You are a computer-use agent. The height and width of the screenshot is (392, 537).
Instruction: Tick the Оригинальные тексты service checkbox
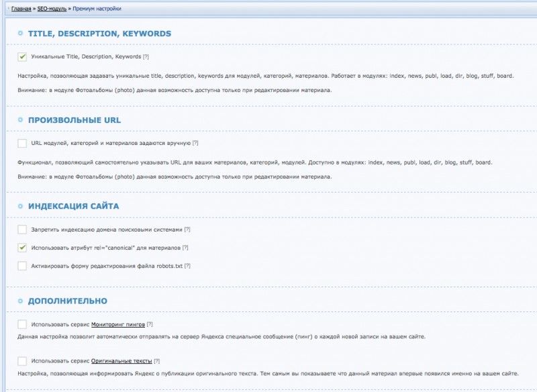click(22, 361)
